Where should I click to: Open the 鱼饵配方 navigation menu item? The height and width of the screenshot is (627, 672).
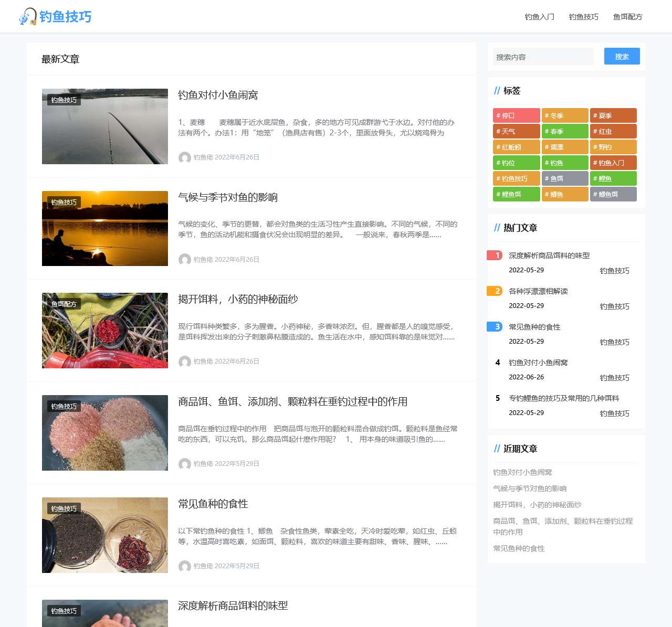pyautogui.click(x=627, y=17)
